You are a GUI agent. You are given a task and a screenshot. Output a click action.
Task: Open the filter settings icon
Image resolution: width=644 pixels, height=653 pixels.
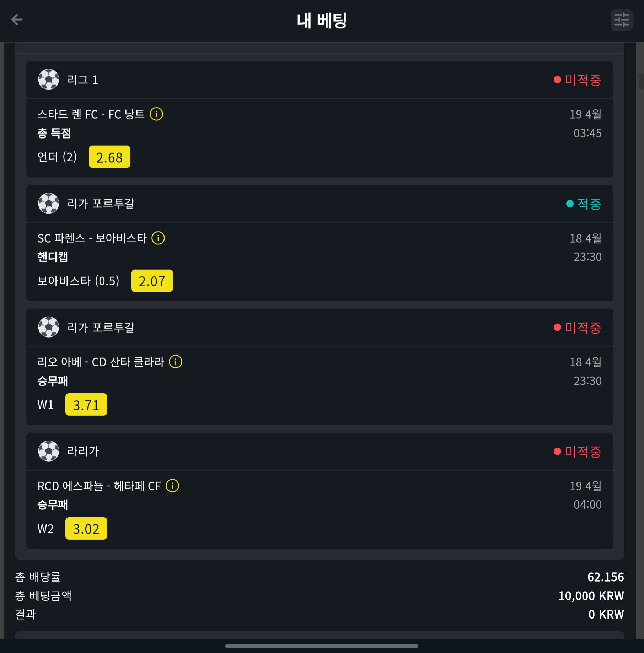[x=621, y=20]
